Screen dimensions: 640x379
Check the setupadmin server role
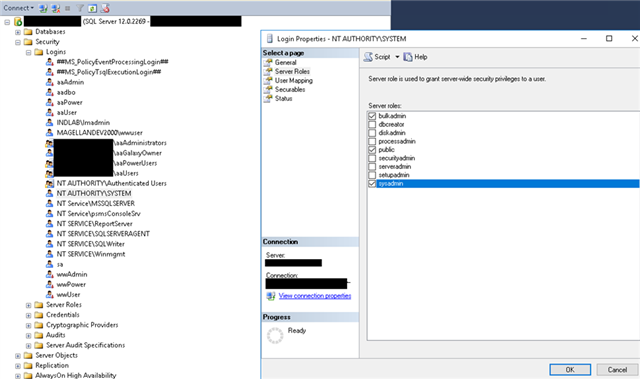tap(372, 175)
